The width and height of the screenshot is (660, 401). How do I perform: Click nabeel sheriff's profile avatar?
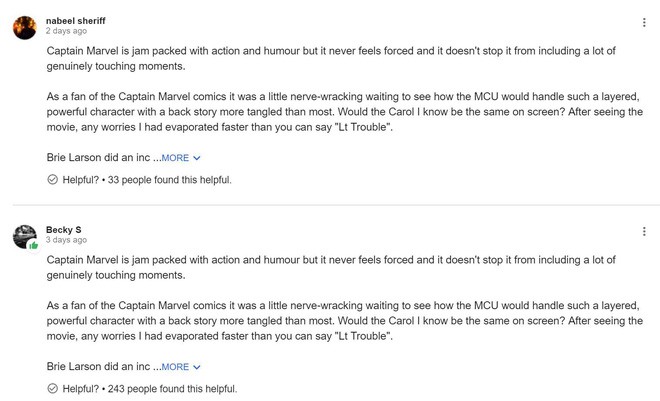[24, 28]
